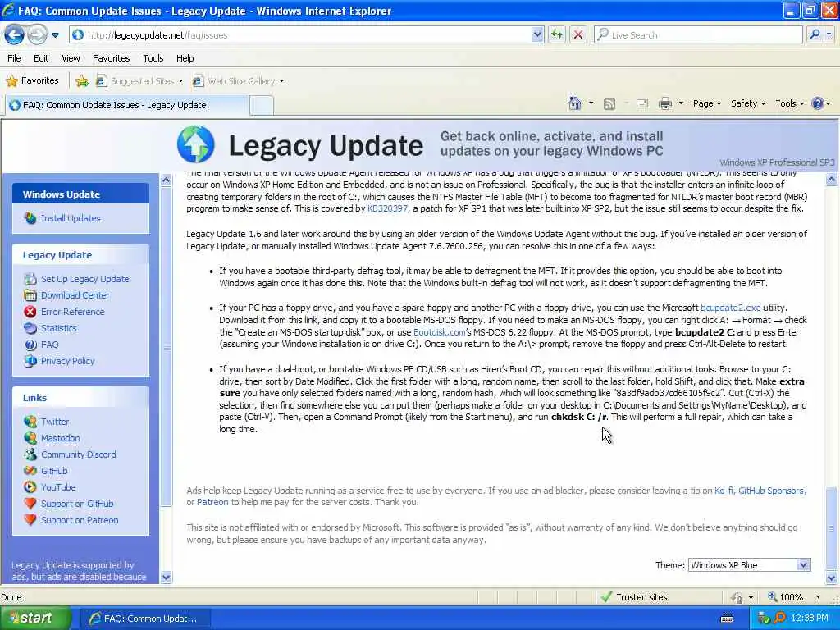
Task: Click the browser Forward arrow button
Action: point(37,35)
